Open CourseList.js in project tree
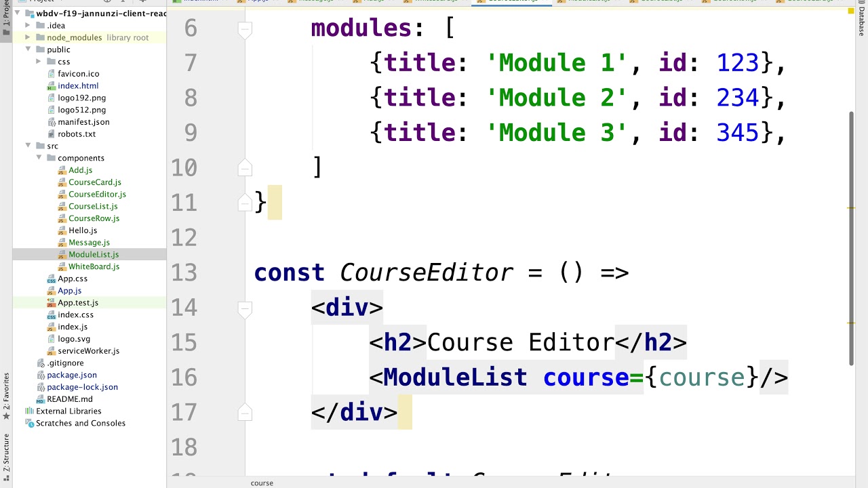The width and height of the screenshot is (868, 488). pos(93,206)
